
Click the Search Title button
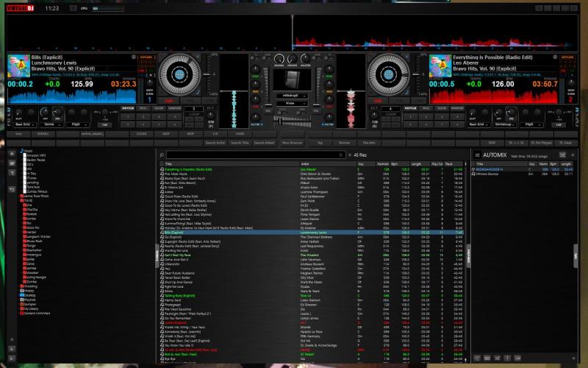(240, 143)
